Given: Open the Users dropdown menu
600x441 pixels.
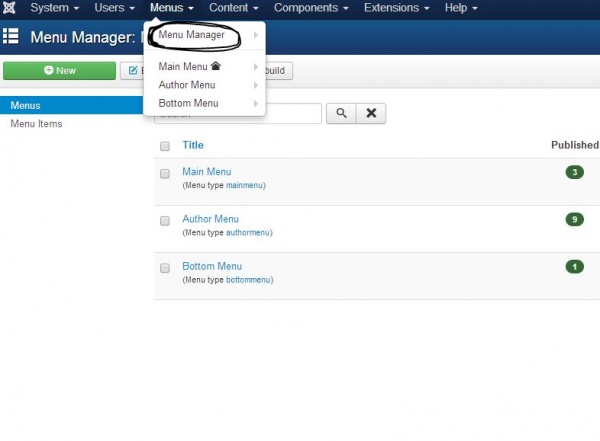Looking at the screenshot, I should click(114, 8).
